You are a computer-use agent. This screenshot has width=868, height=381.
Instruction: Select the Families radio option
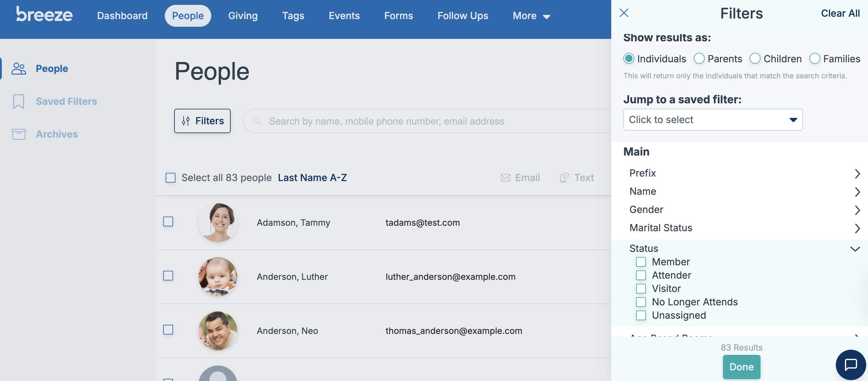point(814,59)
